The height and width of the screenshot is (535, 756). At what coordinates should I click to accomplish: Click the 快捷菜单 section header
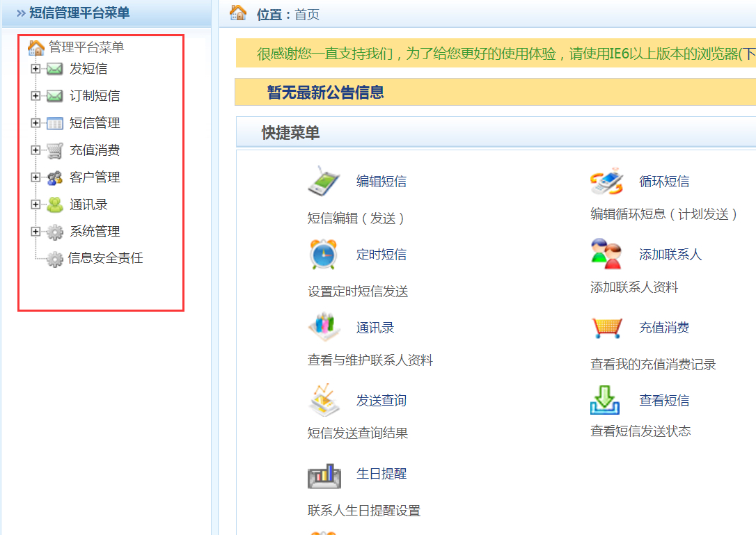496,132
